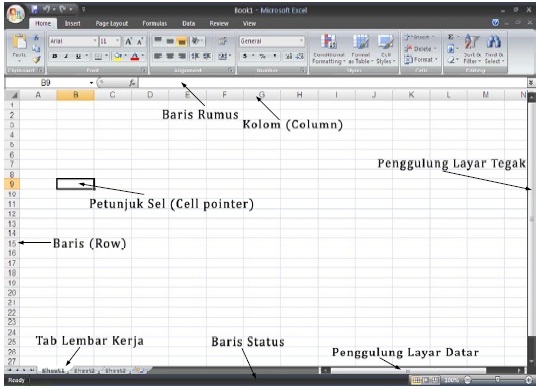Click the zoom slider on status bar
This screenshot has width=537, height=389.
pyautogui.click(x=497, y=380)
